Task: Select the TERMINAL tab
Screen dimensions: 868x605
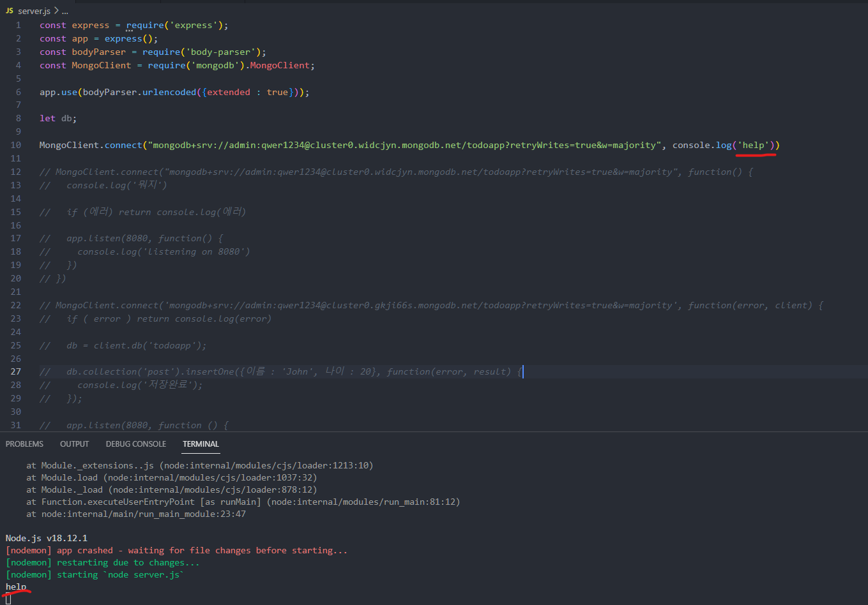Action: [201, 444]
